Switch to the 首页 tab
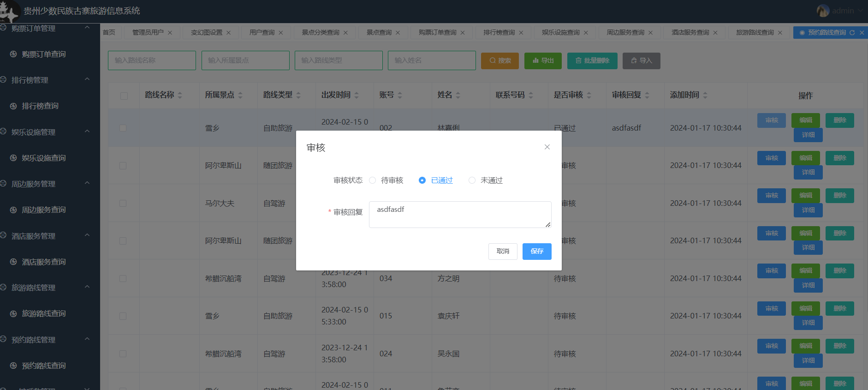The width and height of the screenshot is (868, 390). 109,32
